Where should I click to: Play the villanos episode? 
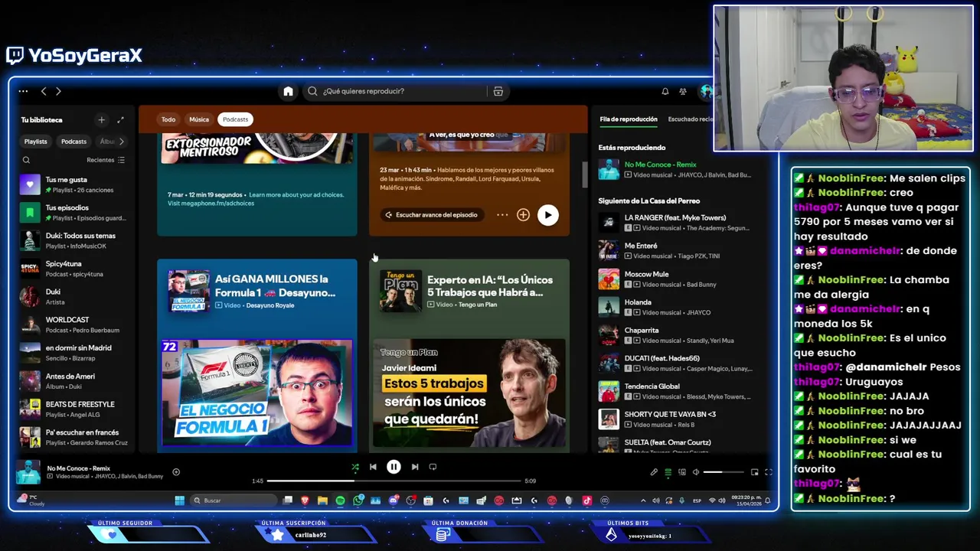pos(547,215)
